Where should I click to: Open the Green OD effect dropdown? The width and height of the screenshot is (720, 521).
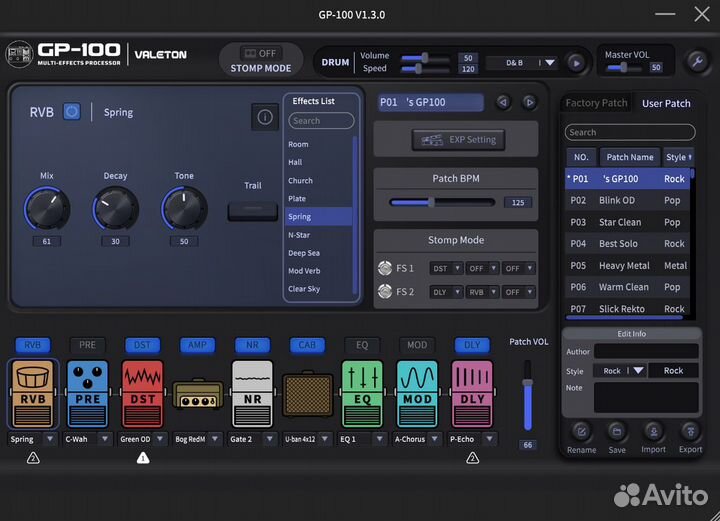[x=142, y=439]
